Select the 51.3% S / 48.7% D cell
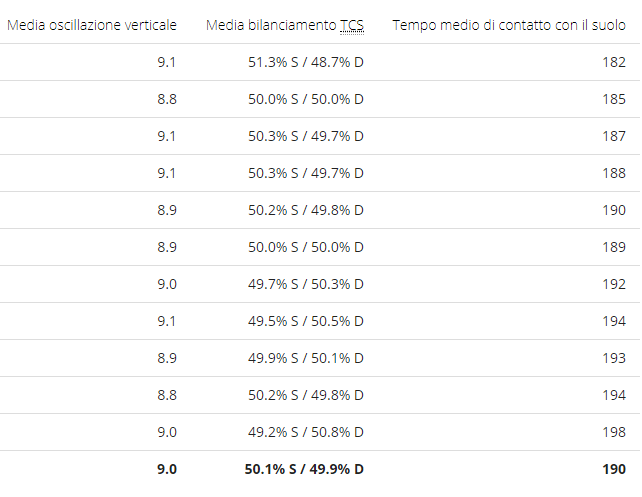Screen dimensions: 642x497 coord(306,62)
